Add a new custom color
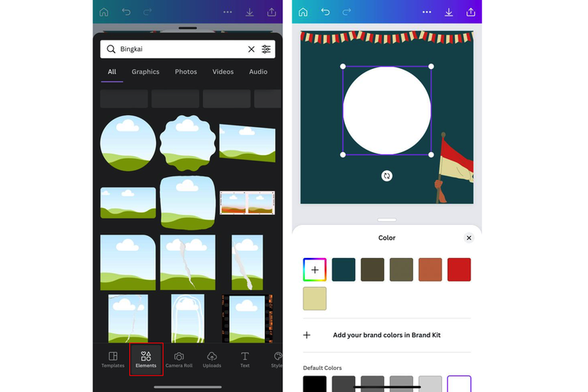The width and height of the screenshot is (588, 392). coord(314,270)
